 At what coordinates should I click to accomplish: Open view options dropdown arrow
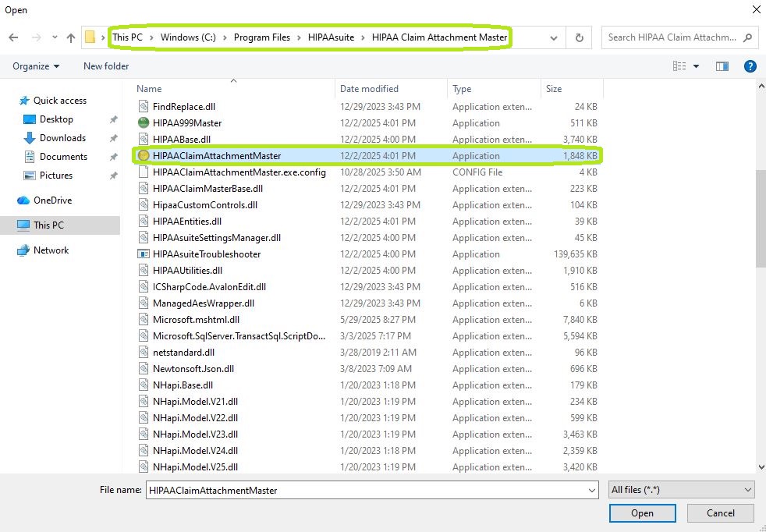pyautogui.click(x=696, y=66)
